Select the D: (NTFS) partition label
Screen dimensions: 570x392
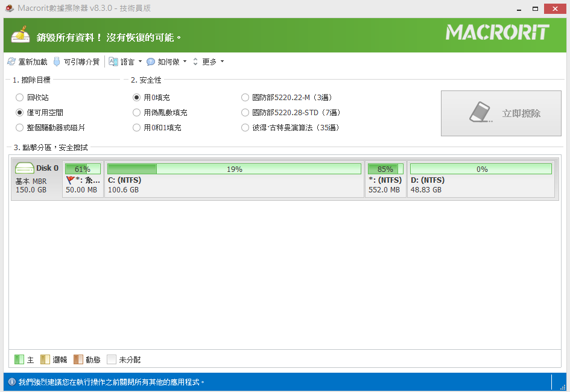point(428,180)
